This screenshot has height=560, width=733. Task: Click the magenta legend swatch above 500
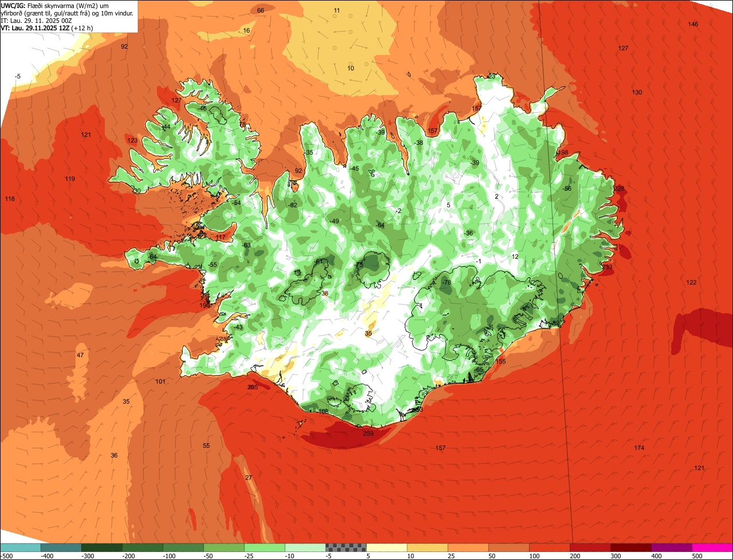click(x=712, y=547)
